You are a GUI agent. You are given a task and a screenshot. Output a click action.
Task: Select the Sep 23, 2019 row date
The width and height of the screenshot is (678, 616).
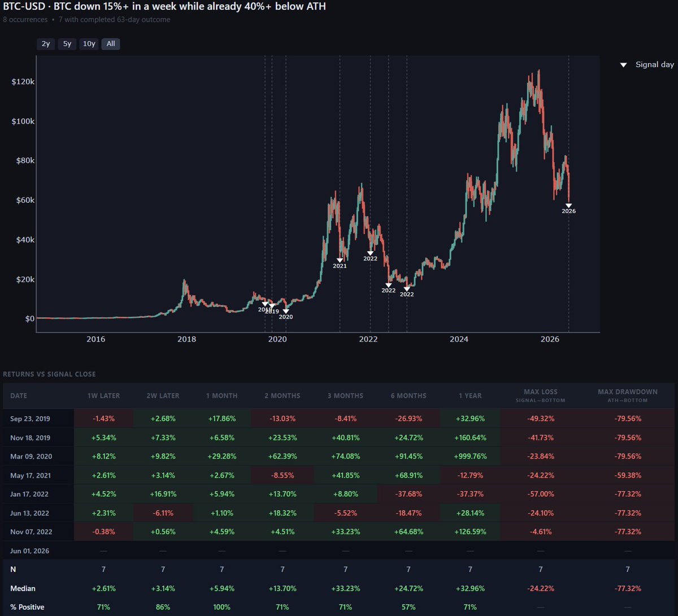tap(30, 419)
